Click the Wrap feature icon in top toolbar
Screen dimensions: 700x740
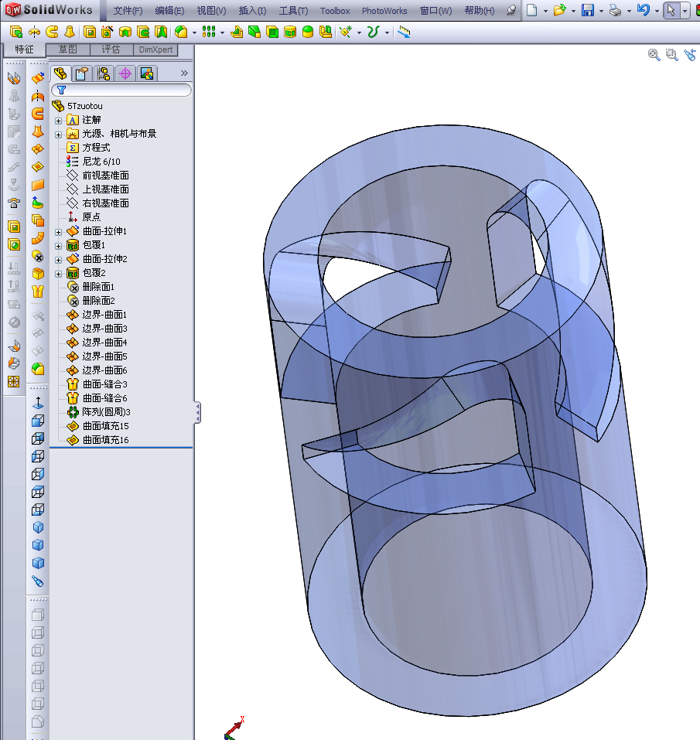click(290, 32)
